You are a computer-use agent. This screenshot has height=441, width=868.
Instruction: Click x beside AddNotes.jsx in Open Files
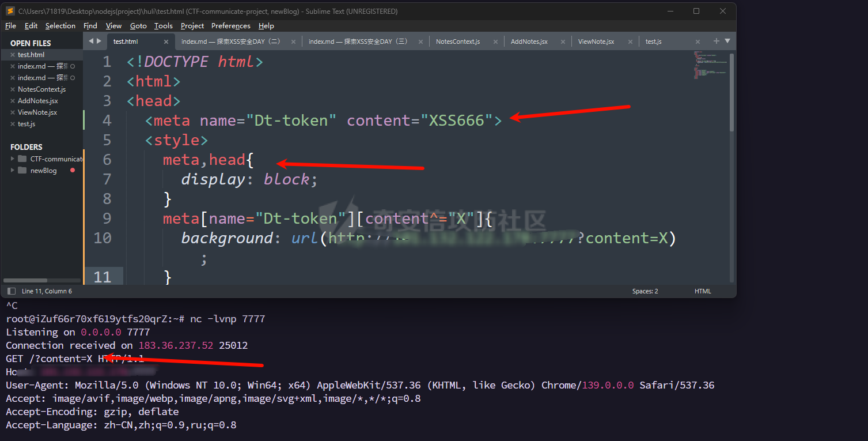13,101
